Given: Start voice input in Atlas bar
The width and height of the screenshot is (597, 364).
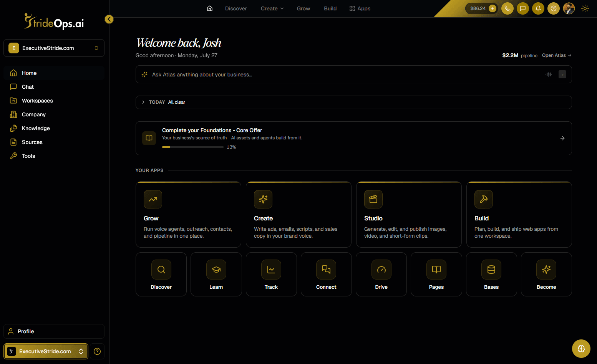Looking at the screenshot, I should pyautogui.click(x=549, y=74).
